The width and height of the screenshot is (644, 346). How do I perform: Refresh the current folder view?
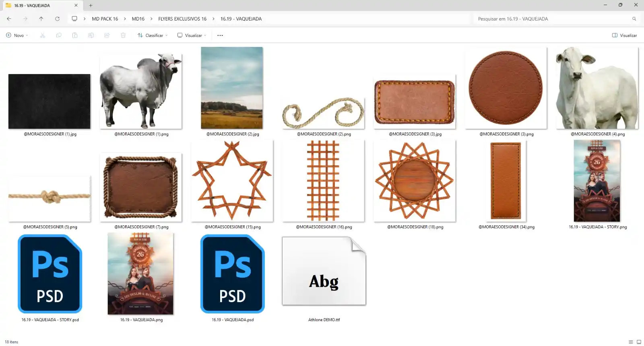[57, 19]
